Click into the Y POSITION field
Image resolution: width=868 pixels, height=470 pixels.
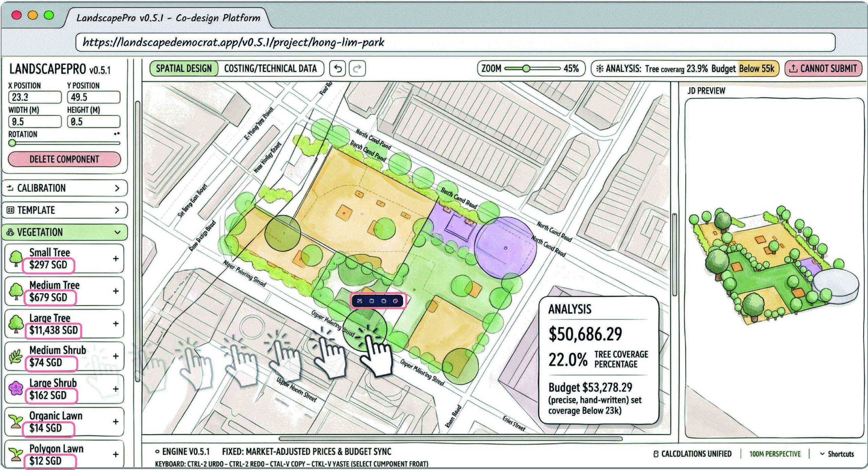point(94,97)
